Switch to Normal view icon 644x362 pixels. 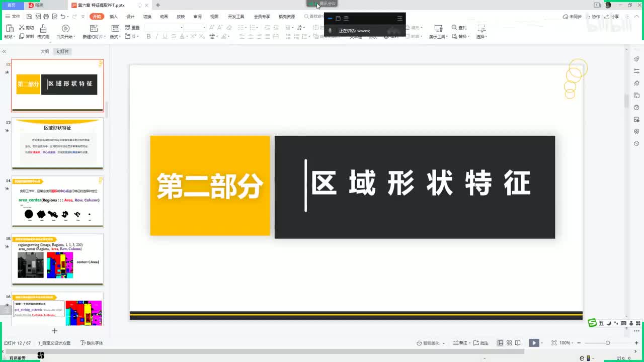tap(500, 343)
